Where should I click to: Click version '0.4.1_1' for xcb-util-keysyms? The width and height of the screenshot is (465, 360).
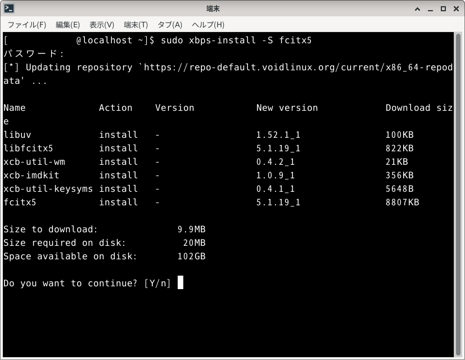(x=275, y=189)
